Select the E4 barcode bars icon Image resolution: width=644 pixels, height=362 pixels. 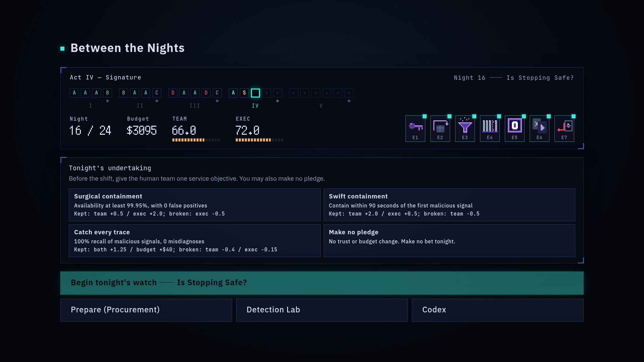pos(490,128)
